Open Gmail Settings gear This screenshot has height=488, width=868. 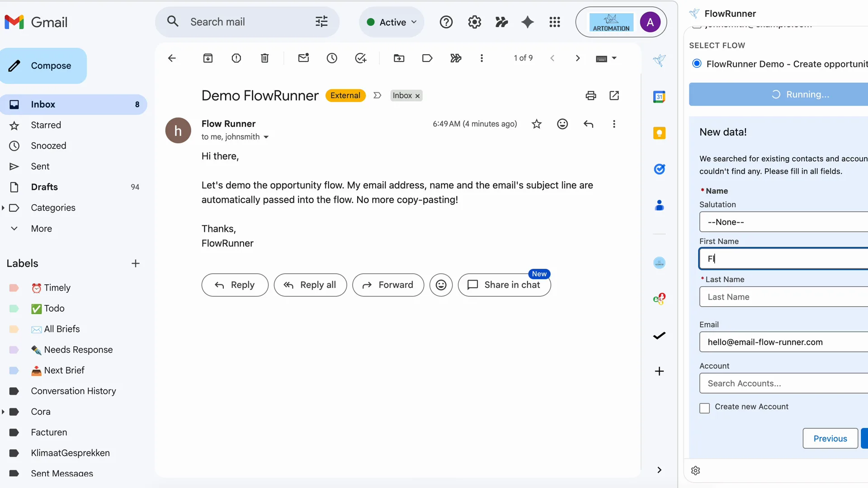(474, 22)
